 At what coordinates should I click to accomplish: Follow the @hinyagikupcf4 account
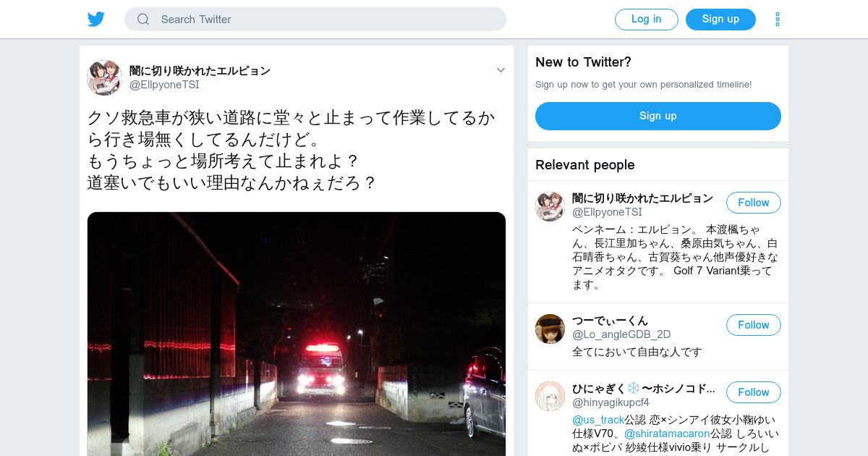point(754,392)
